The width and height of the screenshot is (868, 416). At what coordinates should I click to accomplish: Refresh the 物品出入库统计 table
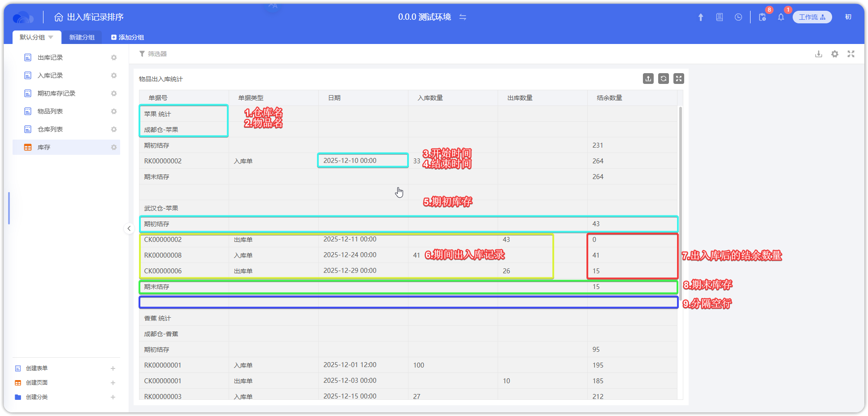tap(664, 79)
